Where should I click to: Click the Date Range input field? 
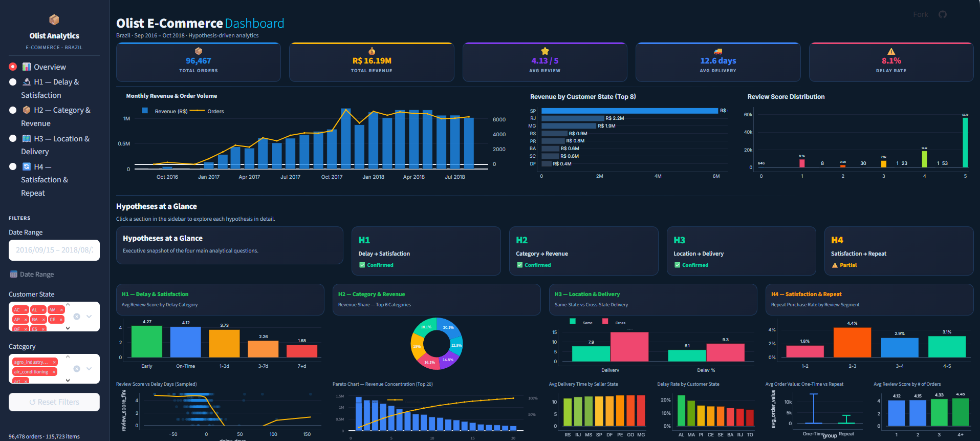(x=54, y=250)
